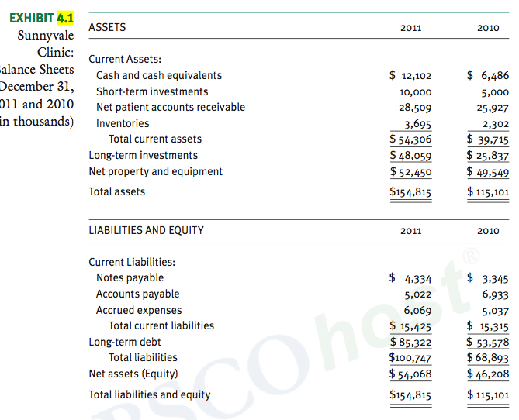Screen dimensions: 519x420
Task: Select the Notes payable label
Action: pos(130,277)
